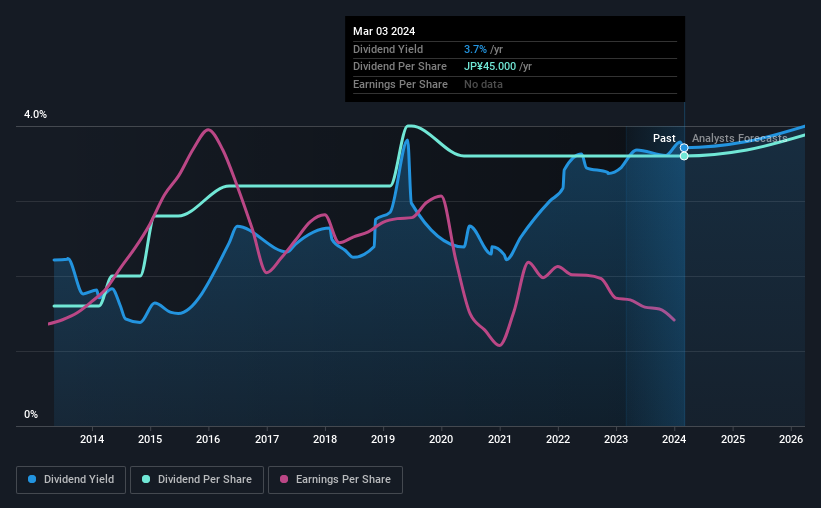
Task: Click the 0% y-axis label
Action: coord(31,415)
